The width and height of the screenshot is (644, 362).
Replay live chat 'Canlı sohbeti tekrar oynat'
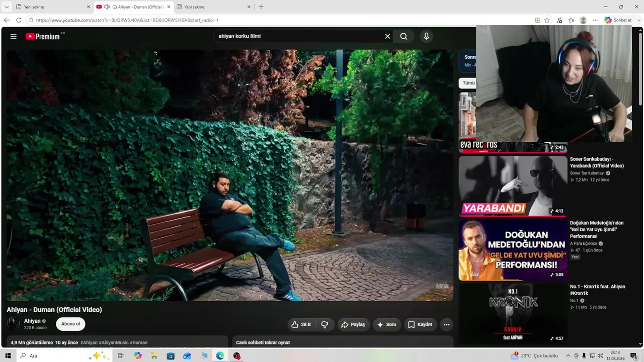click(x=263, y=342)
